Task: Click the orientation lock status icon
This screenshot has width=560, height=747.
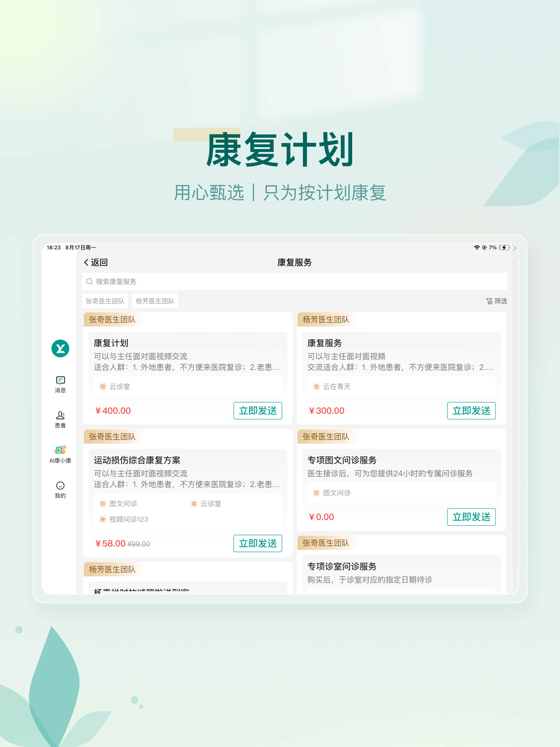Action: click(484, 247)
